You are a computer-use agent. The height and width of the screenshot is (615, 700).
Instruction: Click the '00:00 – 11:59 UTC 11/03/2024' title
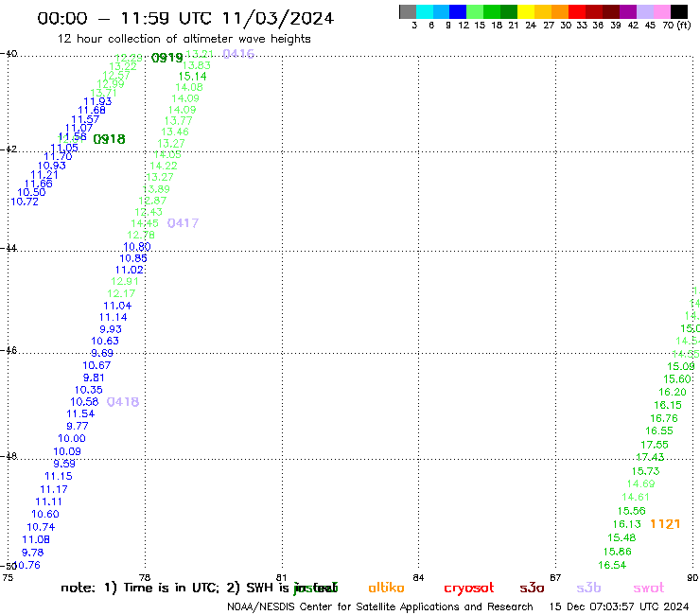pyautogui.click(x=185, y=18)
